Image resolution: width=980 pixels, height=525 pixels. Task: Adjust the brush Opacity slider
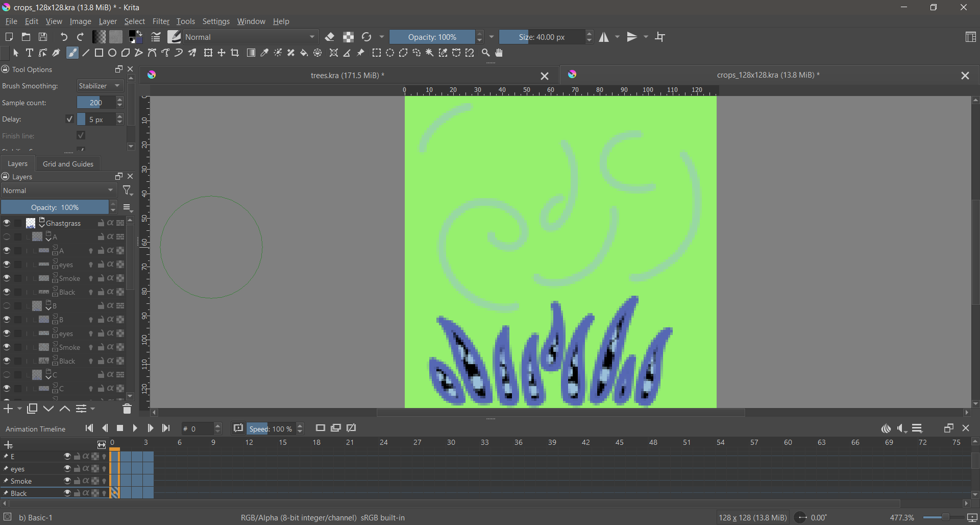click(x=432, y=37)
